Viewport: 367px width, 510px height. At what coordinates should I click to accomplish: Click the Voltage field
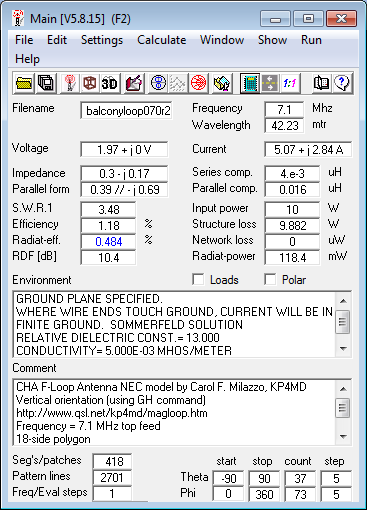(124, 149)
